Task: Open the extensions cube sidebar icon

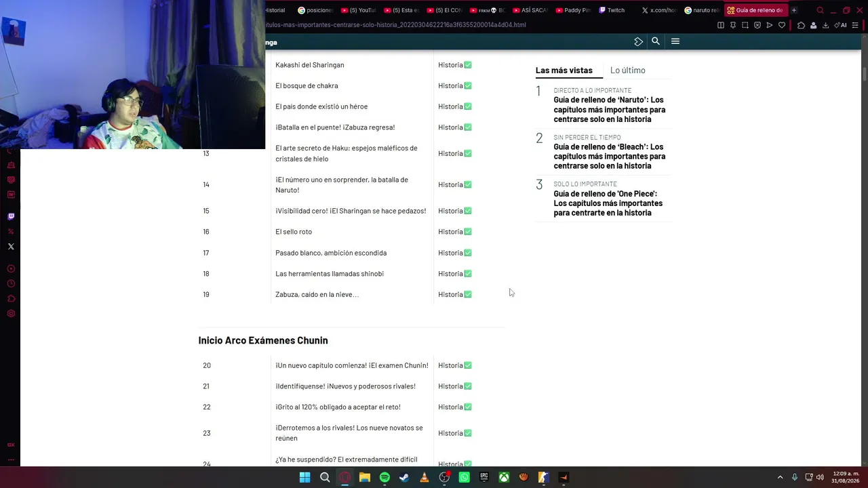Action: click(x=11, y=299)
